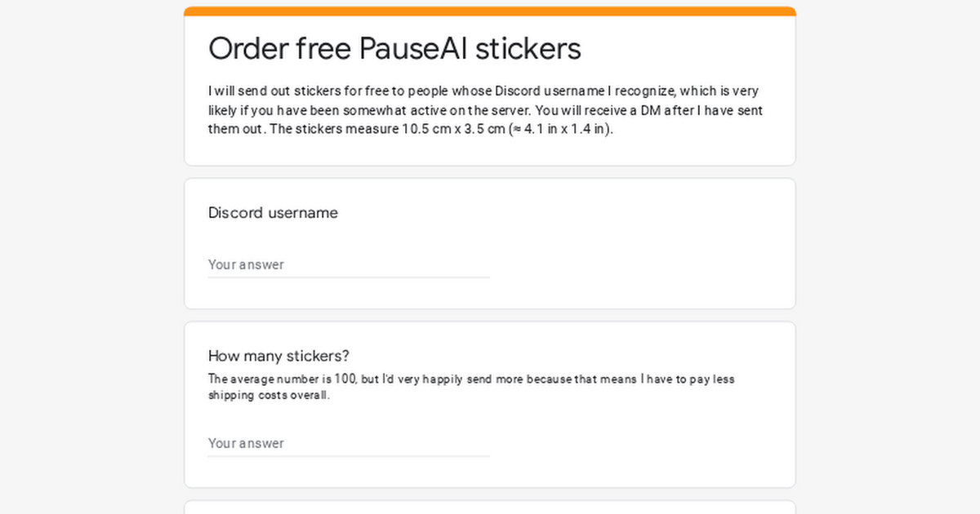980x514 pixels.
Task: Click the Discord username answer field
Action: [x=349, y=264]
